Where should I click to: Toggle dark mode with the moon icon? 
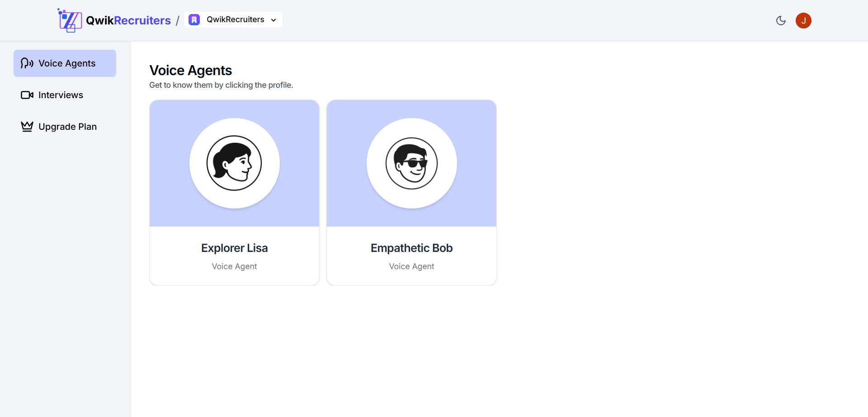pos(781,20)
